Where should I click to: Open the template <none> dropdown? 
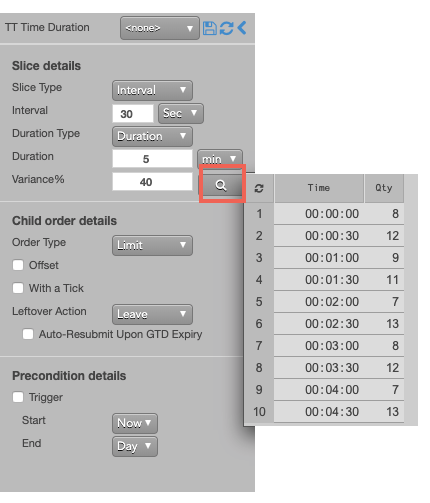click(x=160, y=28)
